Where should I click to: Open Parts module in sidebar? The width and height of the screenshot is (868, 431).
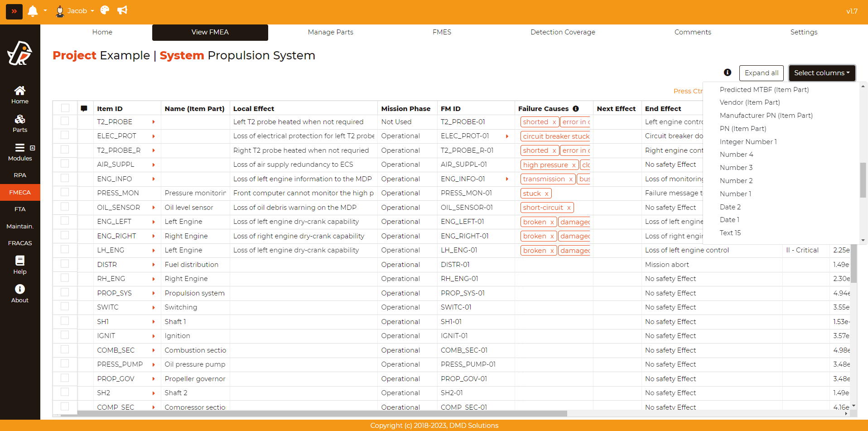19,124
